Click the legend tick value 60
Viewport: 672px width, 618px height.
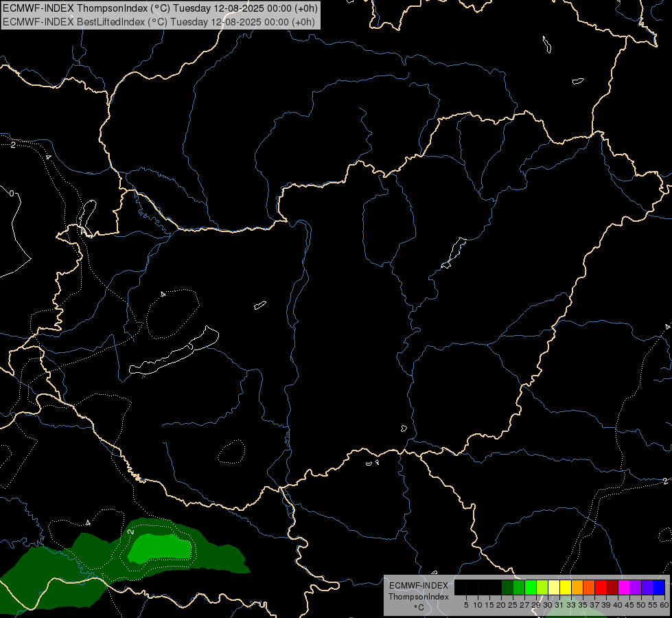664,605
